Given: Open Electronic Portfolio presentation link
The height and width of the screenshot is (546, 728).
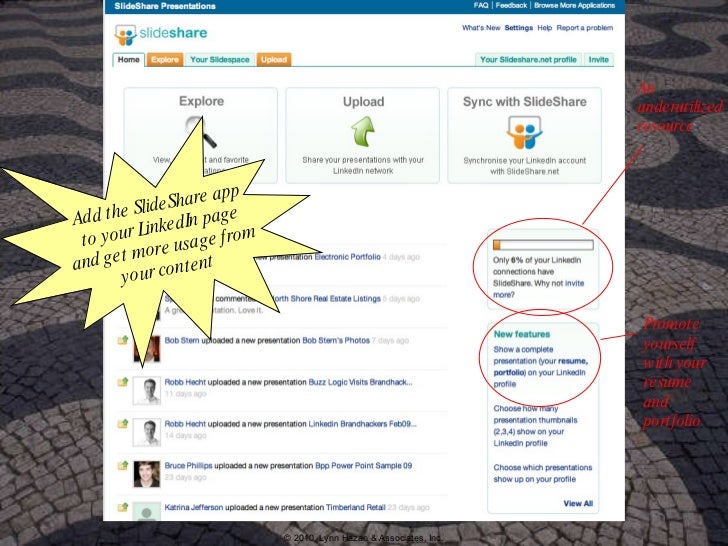Looking at the screenshot, I should (x=347, y=257).
